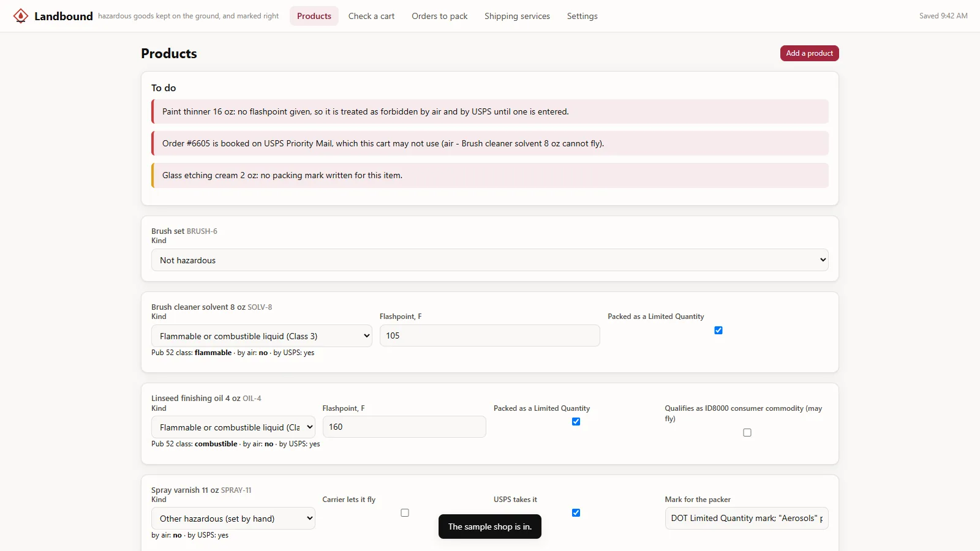Select the Order #6605 USPS warning

(x=490, y=143)
